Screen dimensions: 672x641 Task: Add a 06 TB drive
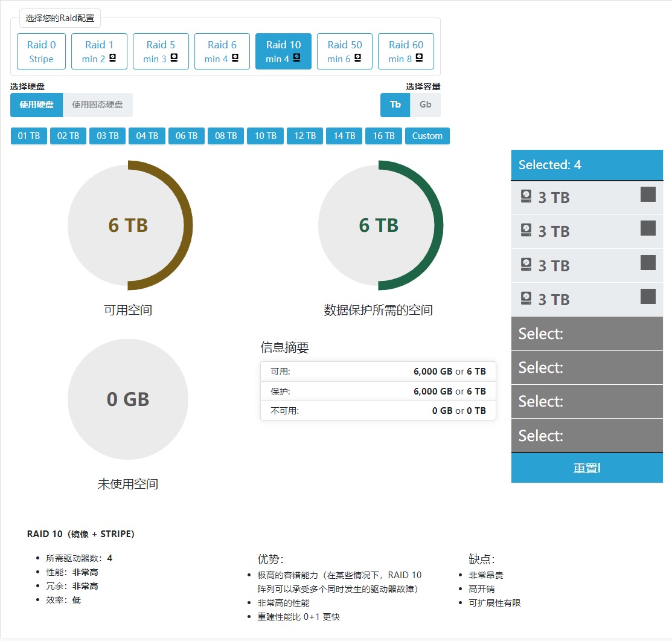[x=187, y=136]
